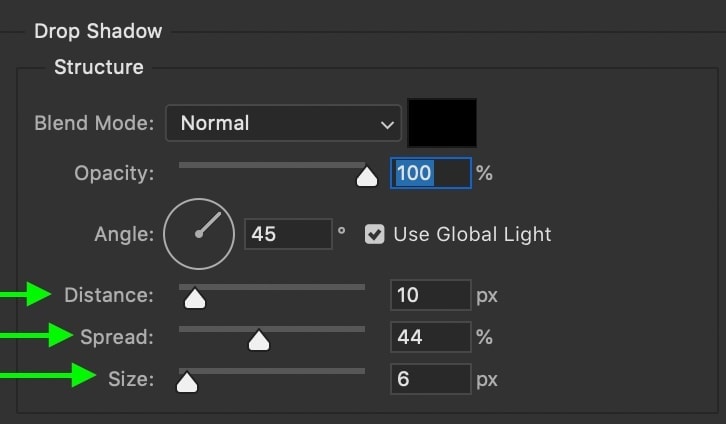Click the Angle field showing 45
The height and width of the screenshot is (424, 726).
[288, 234]
